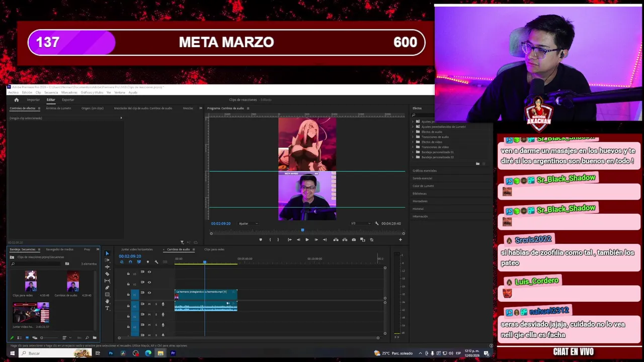The width and height of the screenshot is (644, 362).
Task: Toggle visibility of track V1
Action: pyautogui.click(x=149, y=293)
